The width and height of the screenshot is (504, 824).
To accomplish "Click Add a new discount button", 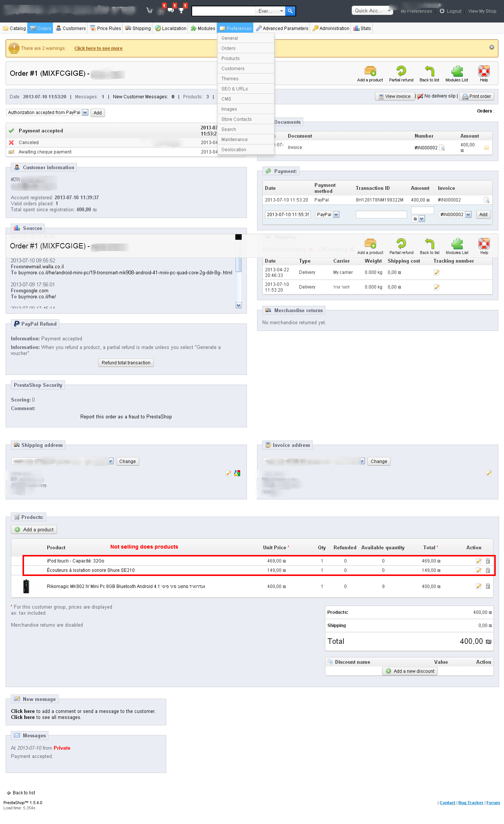I will point(410,671).
